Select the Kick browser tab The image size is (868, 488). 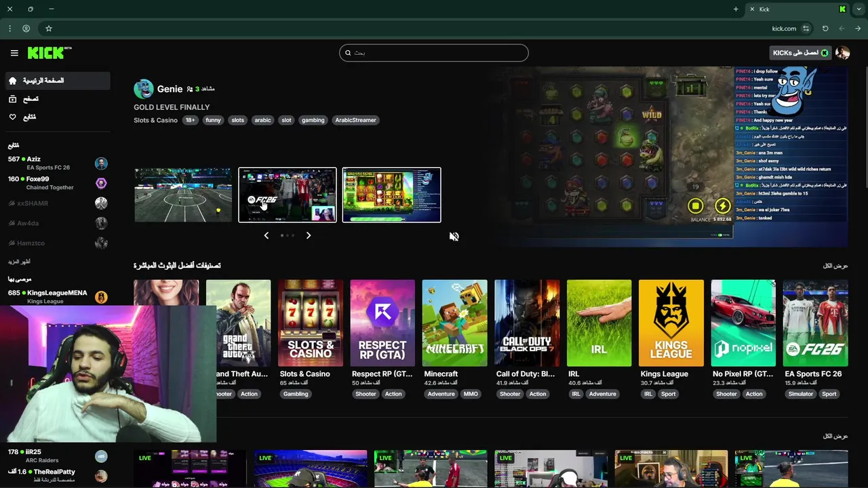pyautogui.click(x=797, y=9)
